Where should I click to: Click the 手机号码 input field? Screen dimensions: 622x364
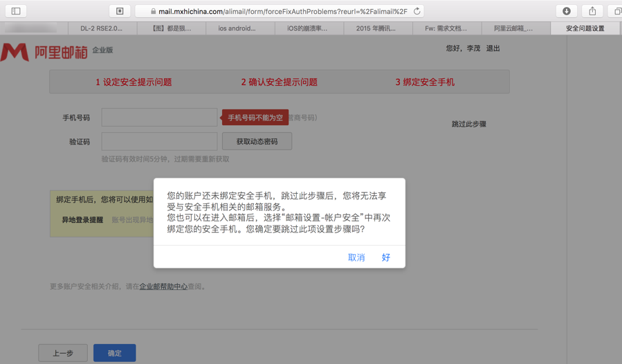tap(159, 118)
